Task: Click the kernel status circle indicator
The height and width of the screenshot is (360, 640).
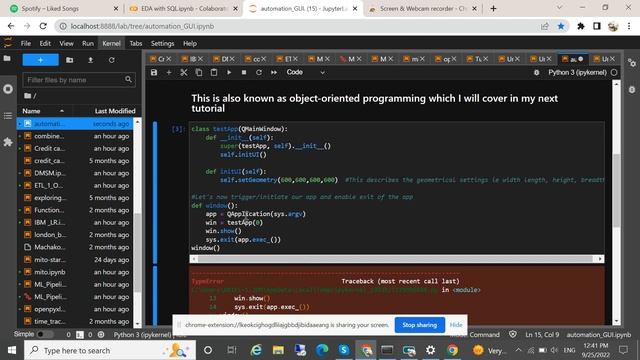Action: pos(614,72)
